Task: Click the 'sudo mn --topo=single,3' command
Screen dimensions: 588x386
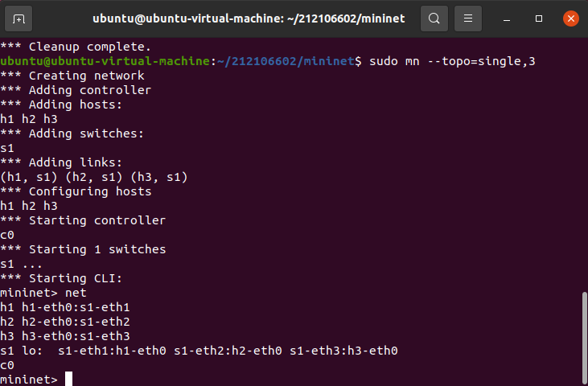Action: tap(452, 61)
